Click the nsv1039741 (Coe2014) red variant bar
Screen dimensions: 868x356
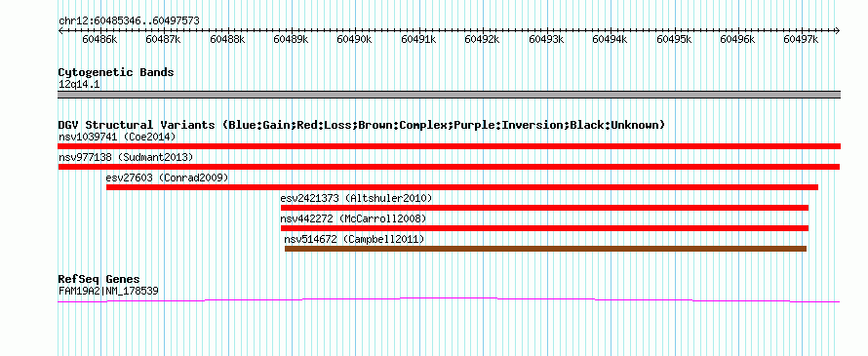point(449,146)
